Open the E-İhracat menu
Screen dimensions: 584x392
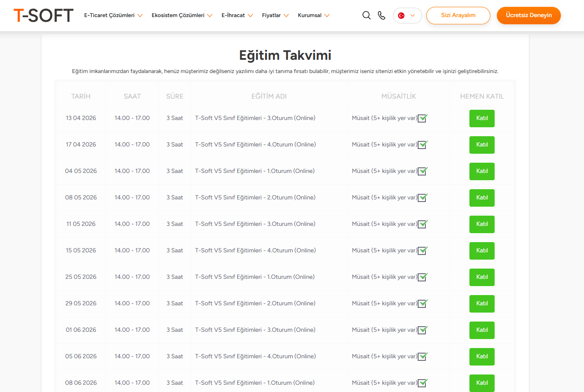237,15
